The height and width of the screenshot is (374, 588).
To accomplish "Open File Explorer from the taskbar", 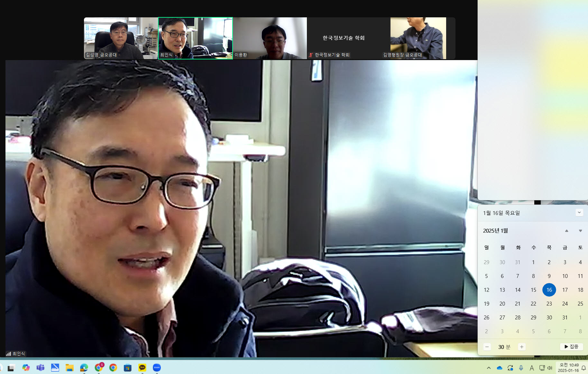I will pyautogui.click(x=69, y=368).
